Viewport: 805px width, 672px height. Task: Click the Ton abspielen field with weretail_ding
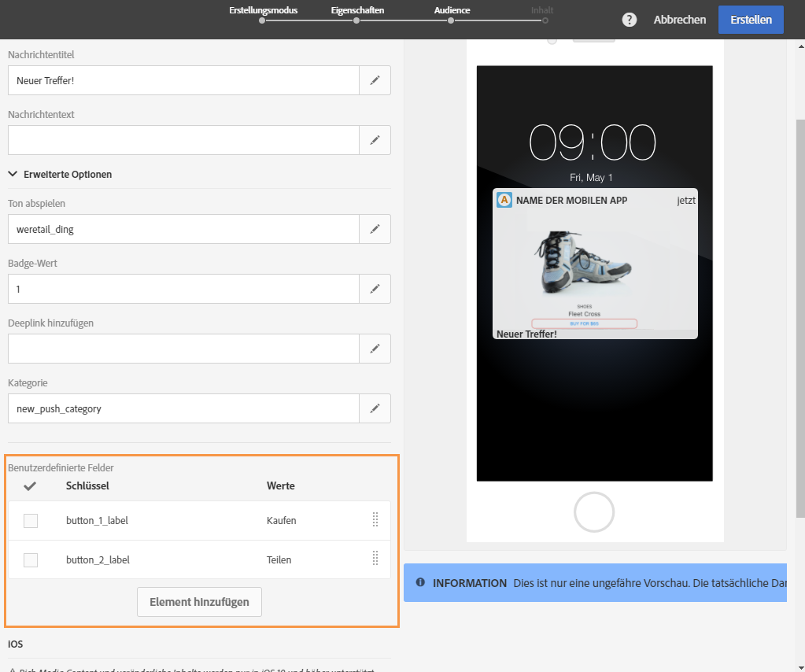pos(183,229)
